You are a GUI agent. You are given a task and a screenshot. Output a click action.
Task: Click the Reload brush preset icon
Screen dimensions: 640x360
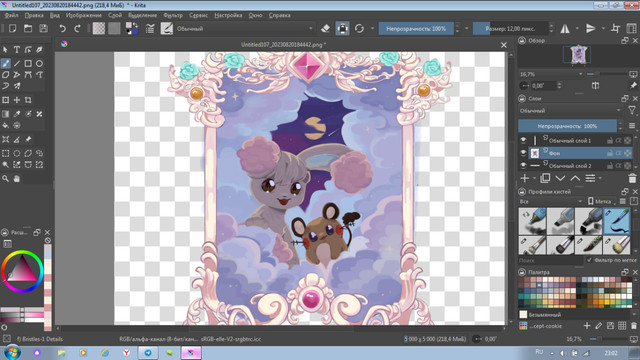click(359, 29)
